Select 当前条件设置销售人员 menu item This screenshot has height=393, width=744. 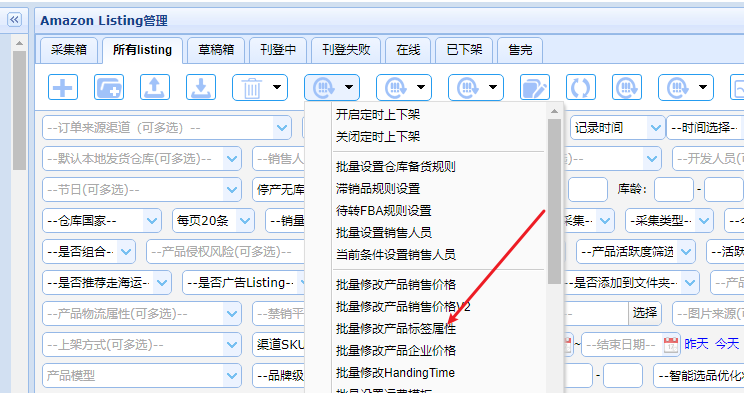(396, 254)
